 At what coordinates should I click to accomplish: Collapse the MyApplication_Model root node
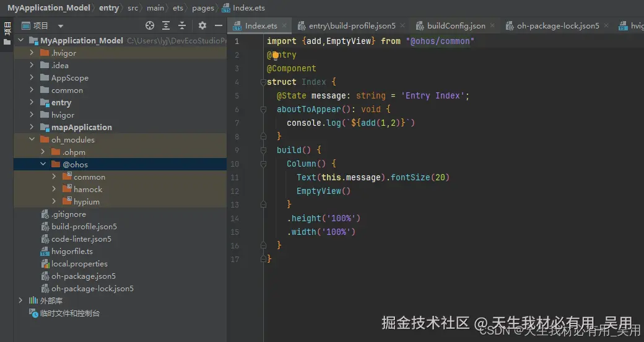(x=21, y=40)
